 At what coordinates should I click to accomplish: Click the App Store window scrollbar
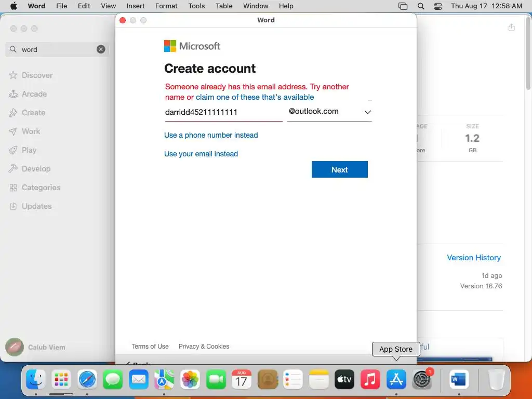tap(528, 52)
